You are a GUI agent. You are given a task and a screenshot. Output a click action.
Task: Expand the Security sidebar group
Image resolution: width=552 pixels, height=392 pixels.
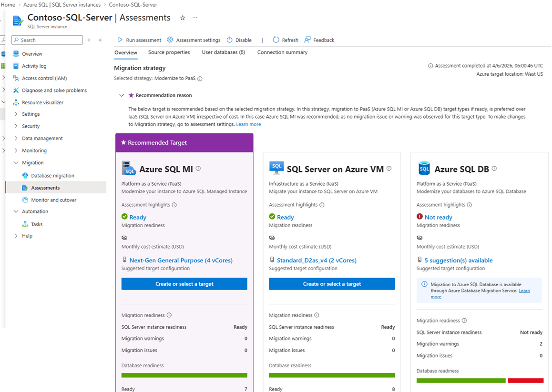tap(16, 126)
